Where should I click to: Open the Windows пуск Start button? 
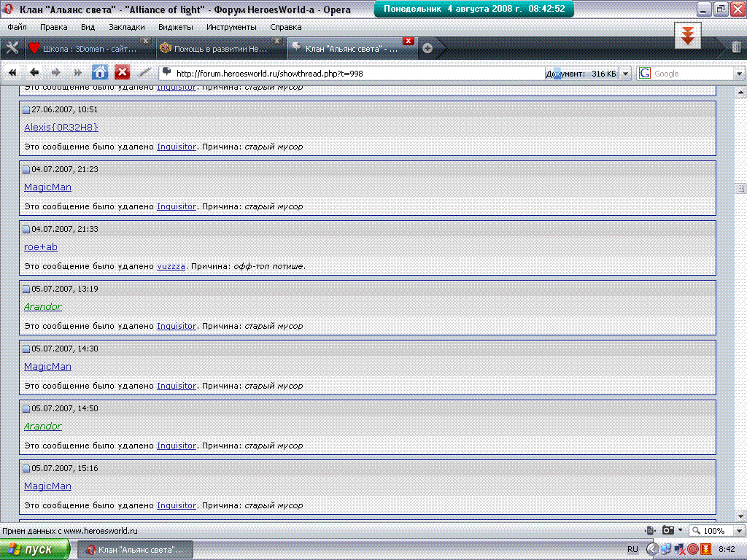[34, 550]
